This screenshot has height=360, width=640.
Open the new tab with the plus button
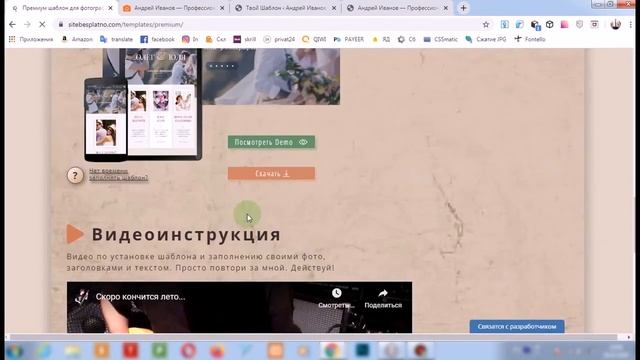(x=463, y=8)
